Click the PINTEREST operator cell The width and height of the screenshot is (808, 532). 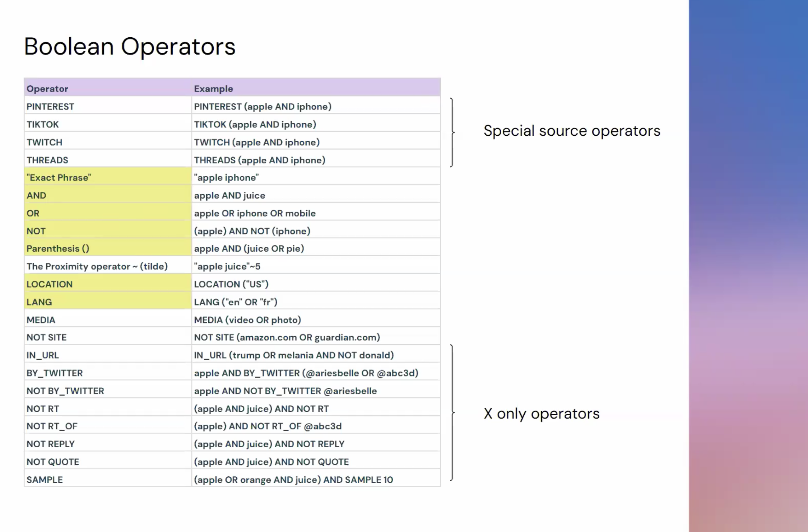(50, 107)
